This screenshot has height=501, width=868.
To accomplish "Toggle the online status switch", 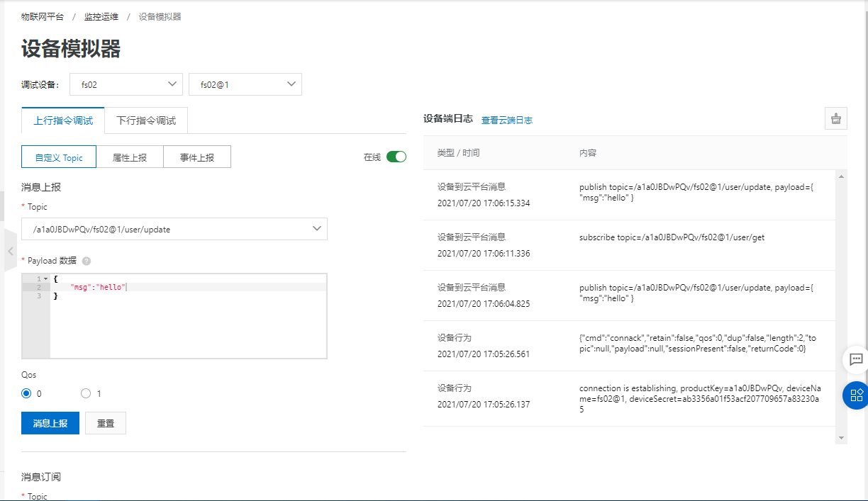I will click(396, 157).
